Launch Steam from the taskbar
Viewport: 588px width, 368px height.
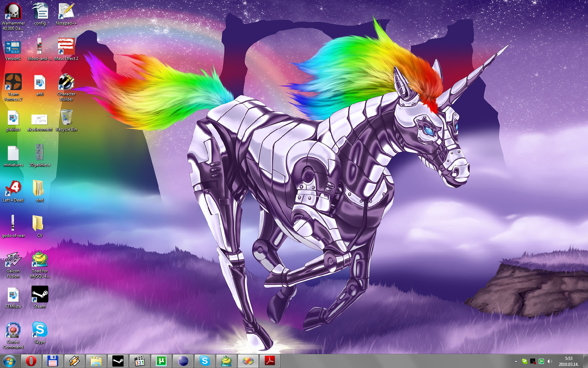pos(118,361)
